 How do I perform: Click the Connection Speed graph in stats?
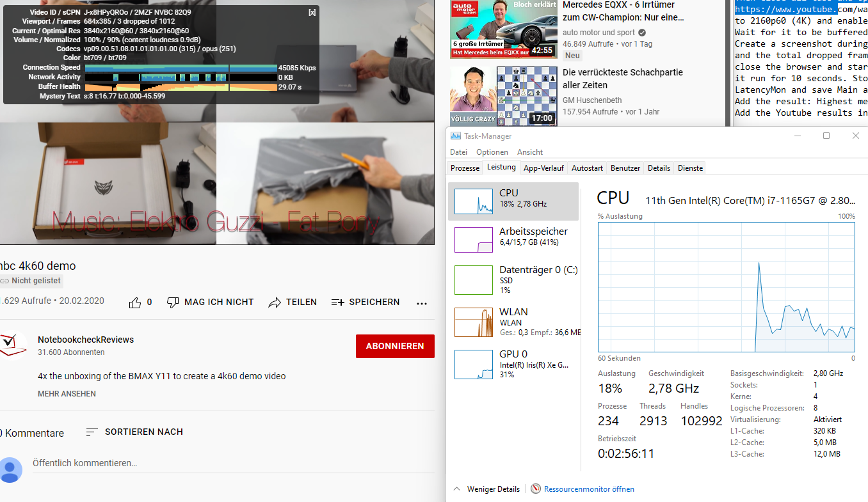pyautogui.click(x=180, y=68)
